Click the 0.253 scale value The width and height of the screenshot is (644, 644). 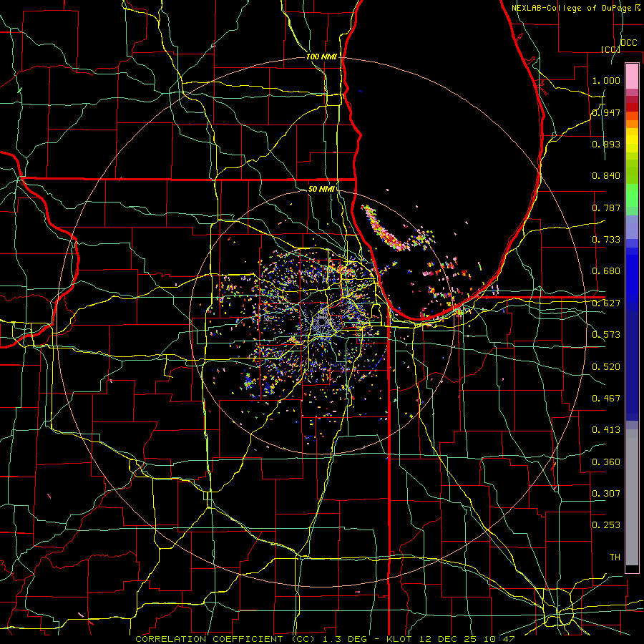point(606,525)
